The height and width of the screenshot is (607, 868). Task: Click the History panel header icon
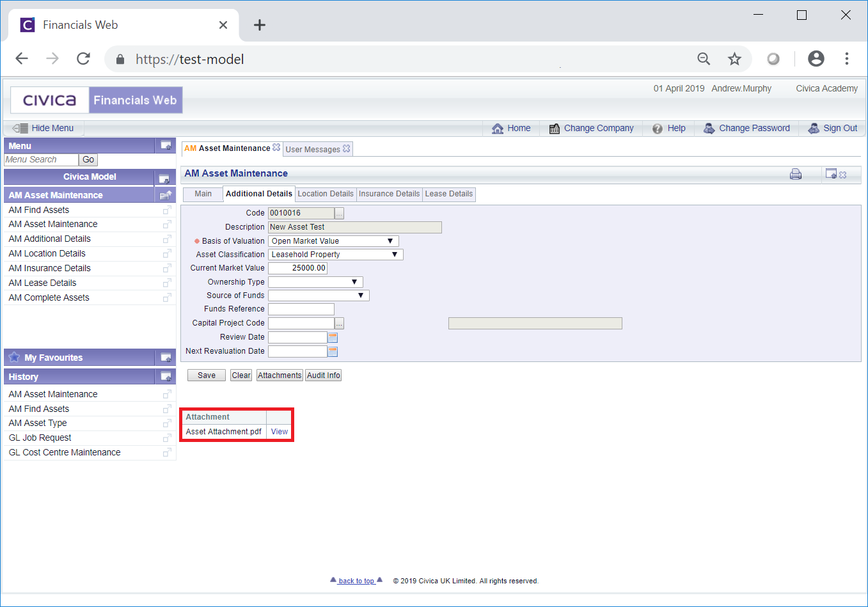coord(166,377)
